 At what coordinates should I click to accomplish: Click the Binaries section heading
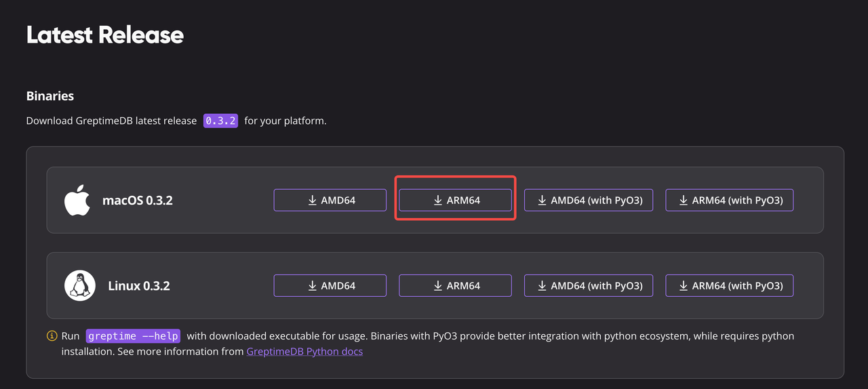click(50, 96)
